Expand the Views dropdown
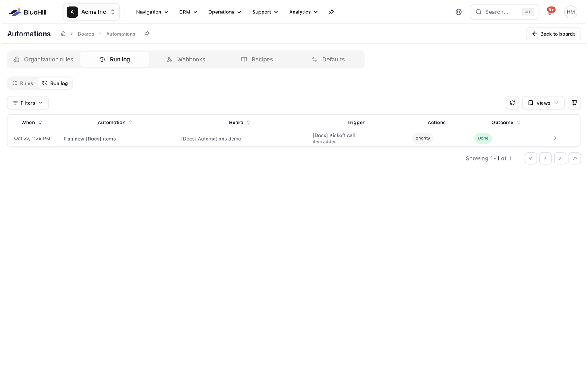 coord(543,103)
